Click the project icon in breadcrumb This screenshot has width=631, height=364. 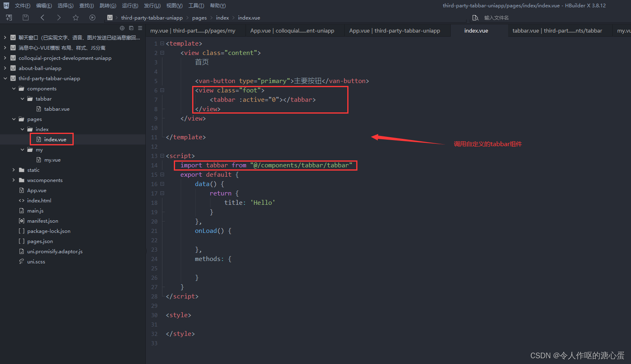(x=110, y=18)
